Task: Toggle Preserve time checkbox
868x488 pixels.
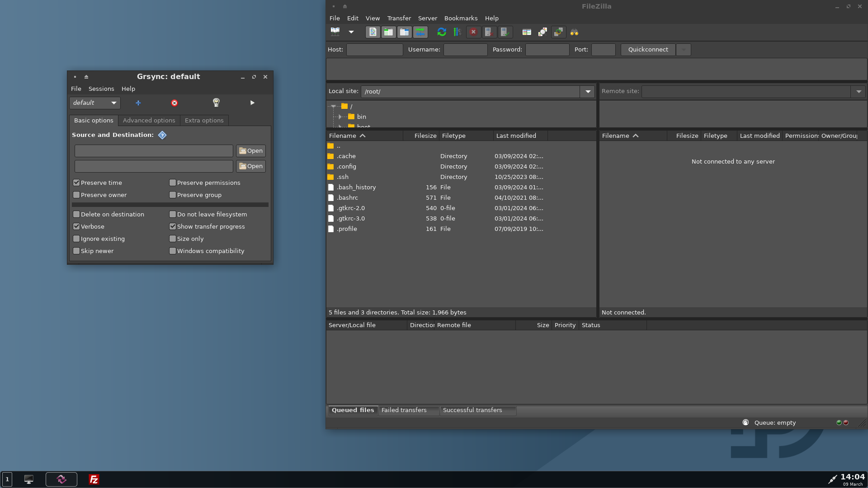Action: pyautogui.click(x=76, y=183)
